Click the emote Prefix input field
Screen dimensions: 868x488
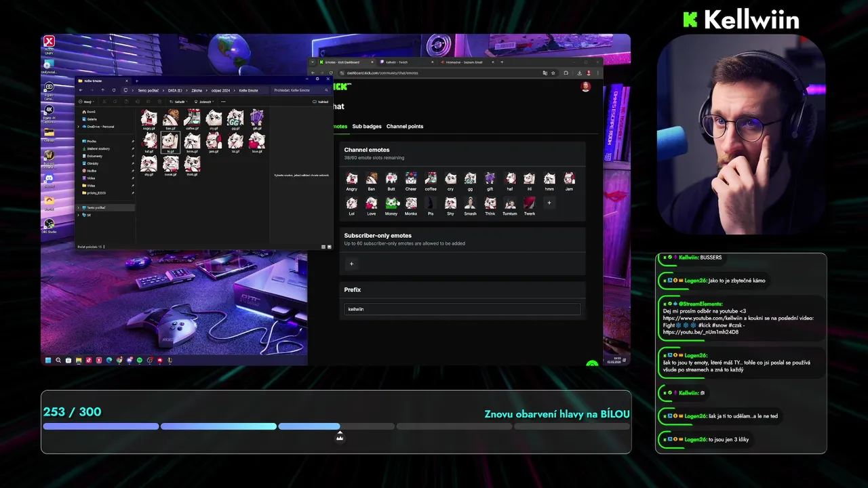(x=462, y=309)
